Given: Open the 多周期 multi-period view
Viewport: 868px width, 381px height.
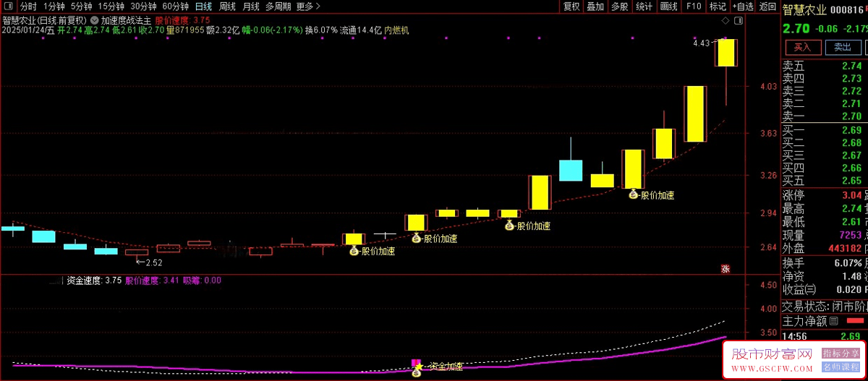Looking at the screenshot, I should pos(278,7).
